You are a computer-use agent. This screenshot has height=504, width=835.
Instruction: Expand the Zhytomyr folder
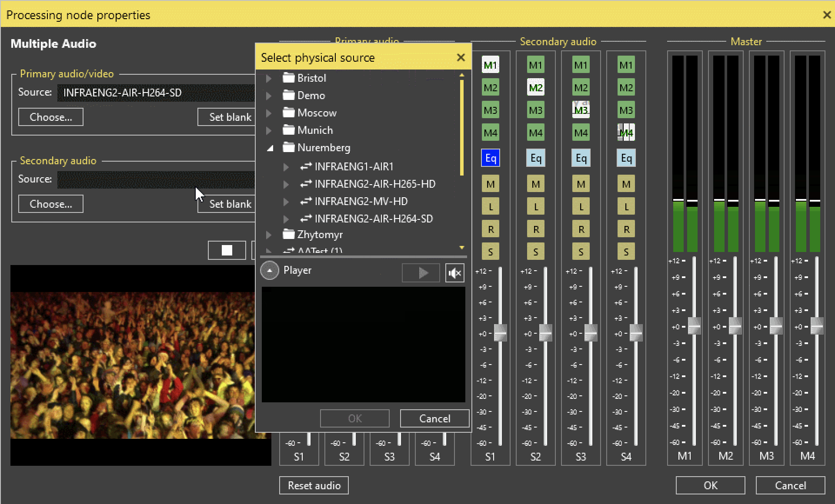coord(269,235)
